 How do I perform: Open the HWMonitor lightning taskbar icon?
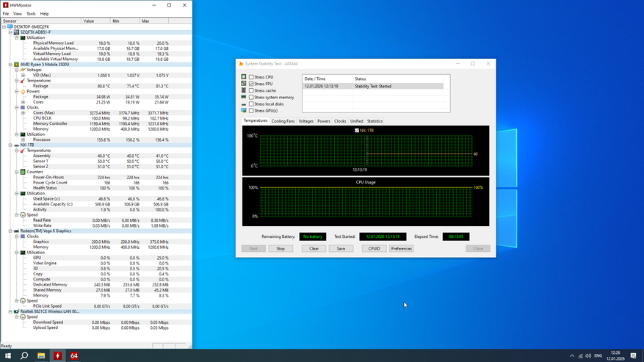click(57, 355)
